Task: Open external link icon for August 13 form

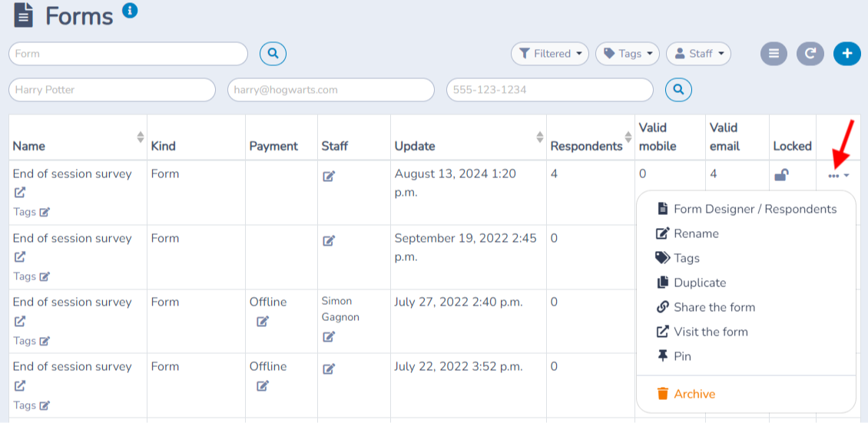Action: click(x=19, y=193)
